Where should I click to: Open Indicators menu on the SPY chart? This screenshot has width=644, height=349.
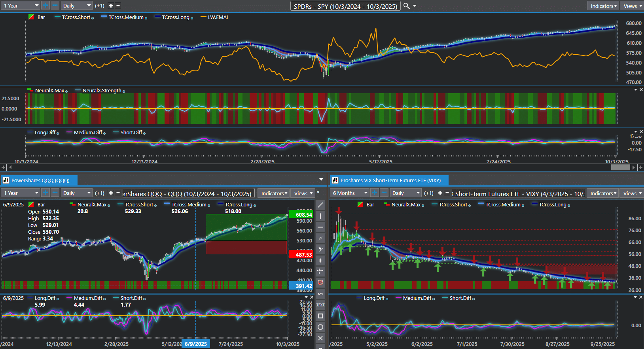[603, 6]
